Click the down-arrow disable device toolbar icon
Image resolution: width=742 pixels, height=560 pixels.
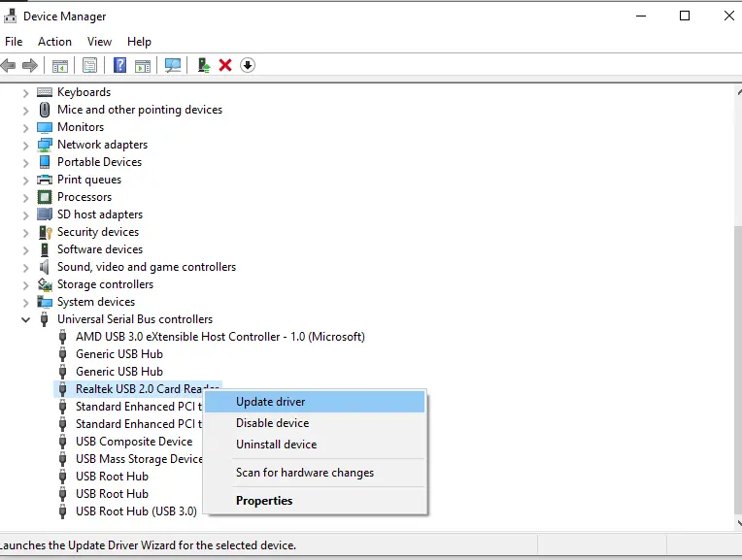point(248,65)
